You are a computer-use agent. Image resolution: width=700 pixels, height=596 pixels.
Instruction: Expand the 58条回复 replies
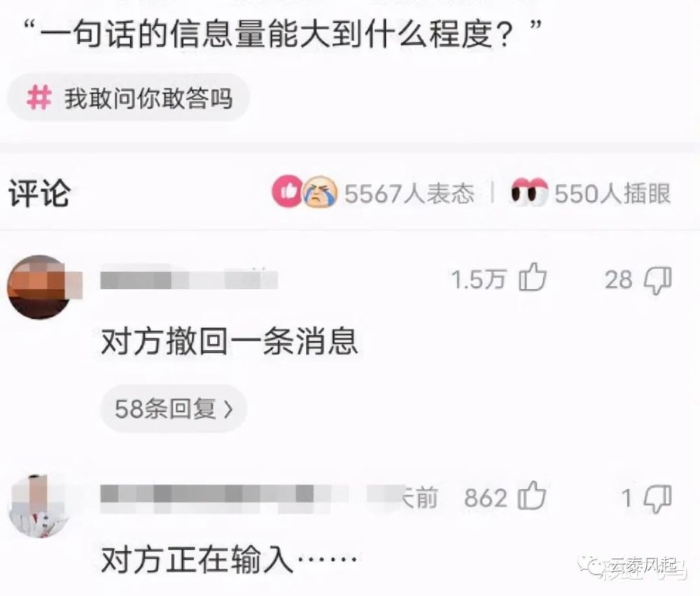[x=173, y=408]
